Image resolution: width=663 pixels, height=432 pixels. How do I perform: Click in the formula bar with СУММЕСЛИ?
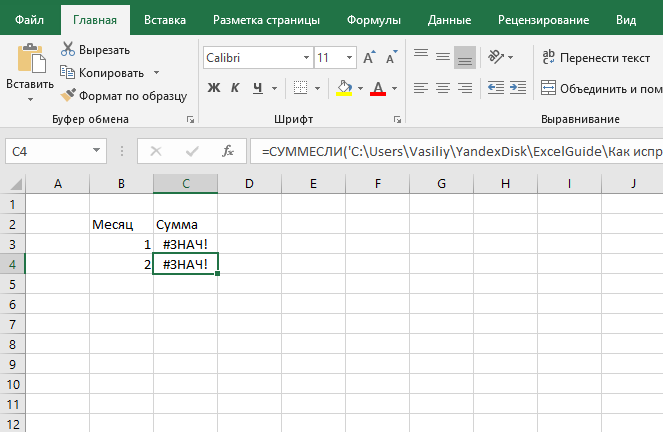click(x=457, y=151)
